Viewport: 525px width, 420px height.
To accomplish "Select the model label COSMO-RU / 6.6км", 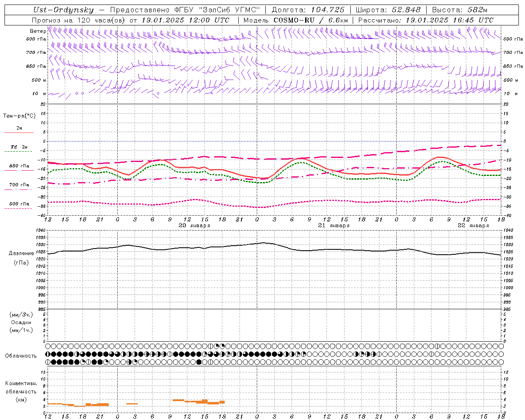I will (x=310, y=20).
